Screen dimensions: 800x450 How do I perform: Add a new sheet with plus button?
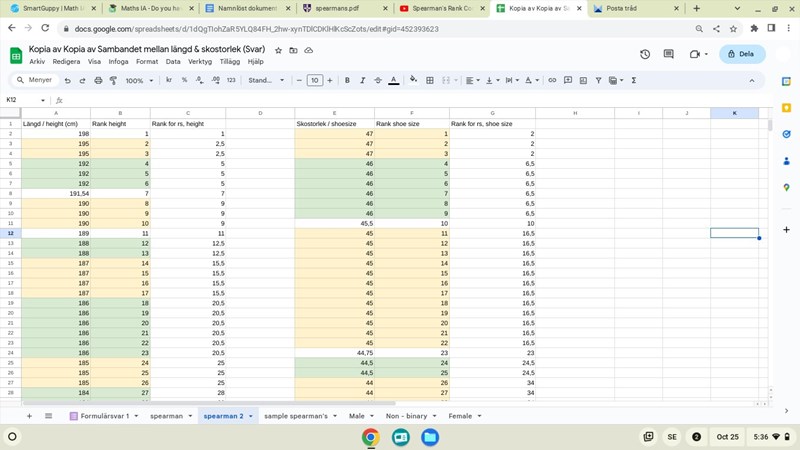tap(29, 416)
